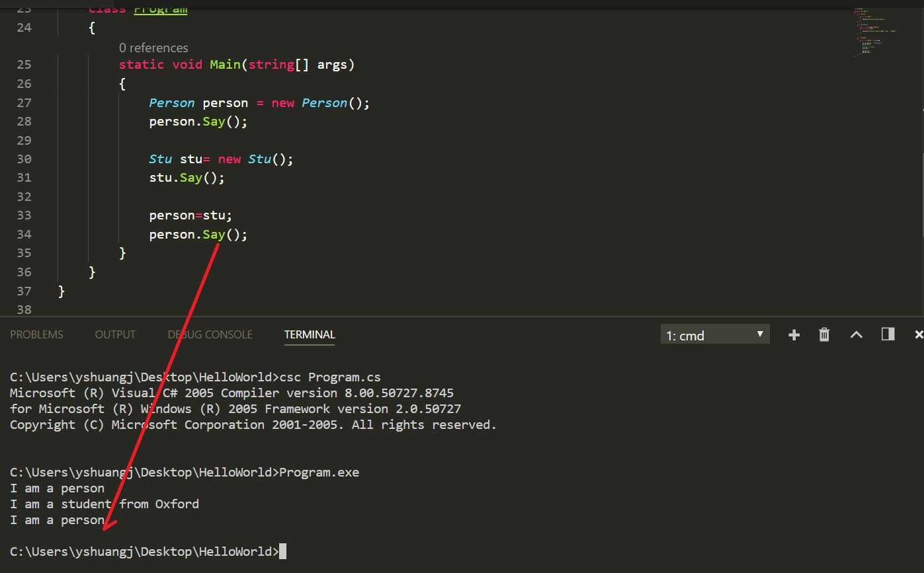Close the terminal panel with the X icon
The image size is (924, 573).
[x=919, y=335]
